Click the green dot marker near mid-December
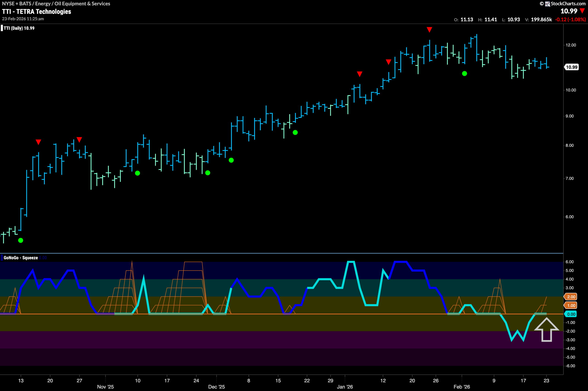Screen dimensions: 588x391 (295, 132)
